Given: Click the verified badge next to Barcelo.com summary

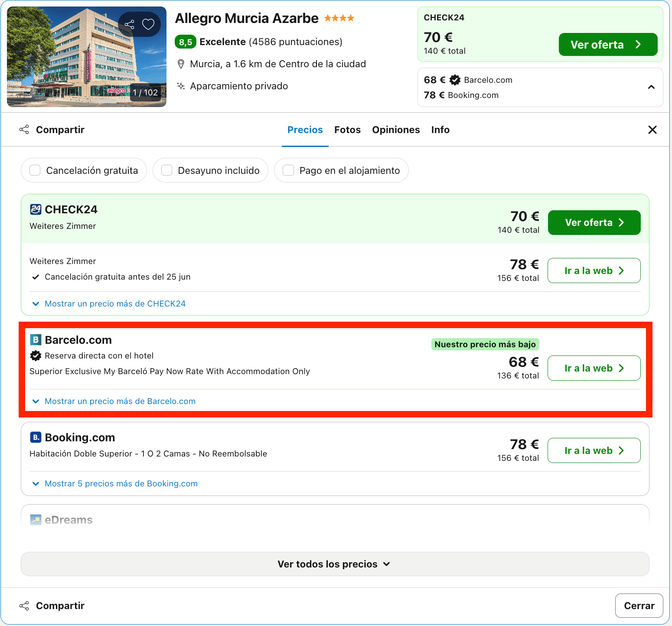Looking at the screenshot, I should [x=455, y=80].
